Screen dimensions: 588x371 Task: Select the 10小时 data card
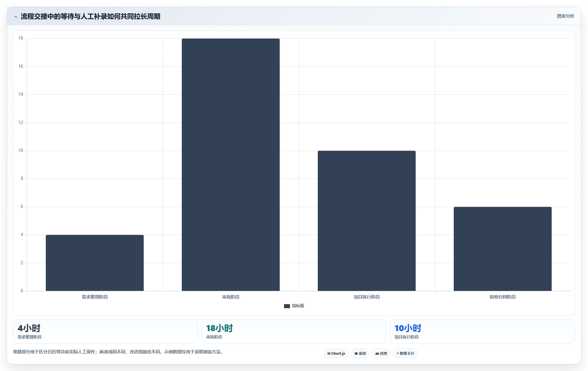point(482,331)
